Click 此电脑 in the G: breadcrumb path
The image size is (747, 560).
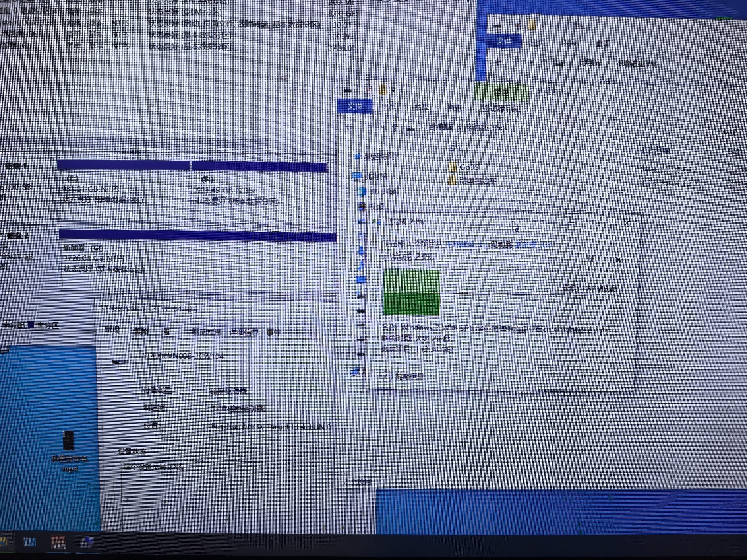[440, 127]
